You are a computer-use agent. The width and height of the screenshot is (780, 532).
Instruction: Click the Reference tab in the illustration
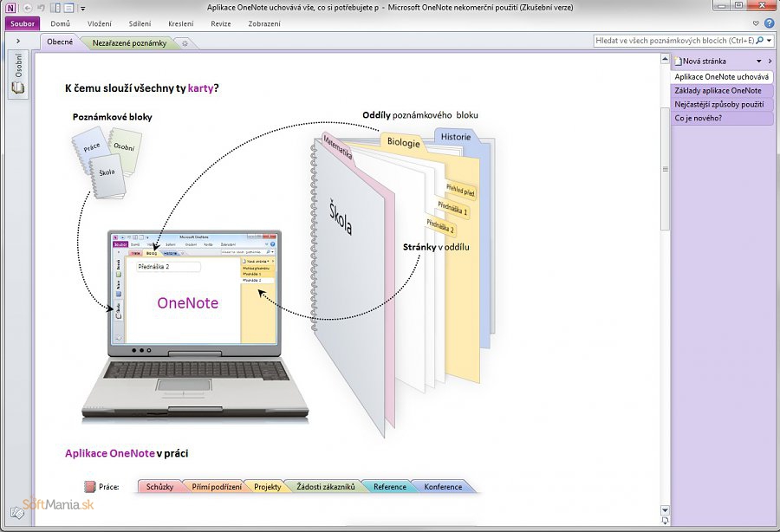[390, 487]
